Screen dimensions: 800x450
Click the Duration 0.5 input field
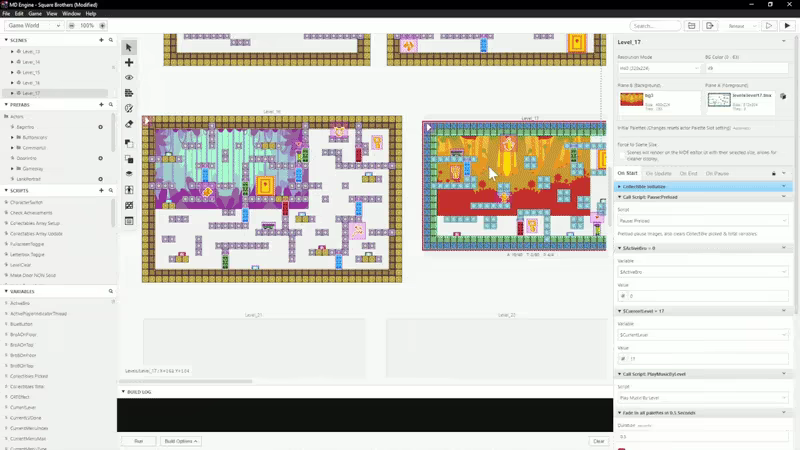703,437
